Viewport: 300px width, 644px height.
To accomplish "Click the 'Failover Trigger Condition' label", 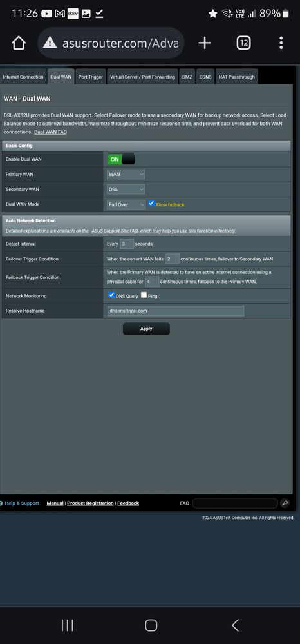I will [x=32, y=259].
